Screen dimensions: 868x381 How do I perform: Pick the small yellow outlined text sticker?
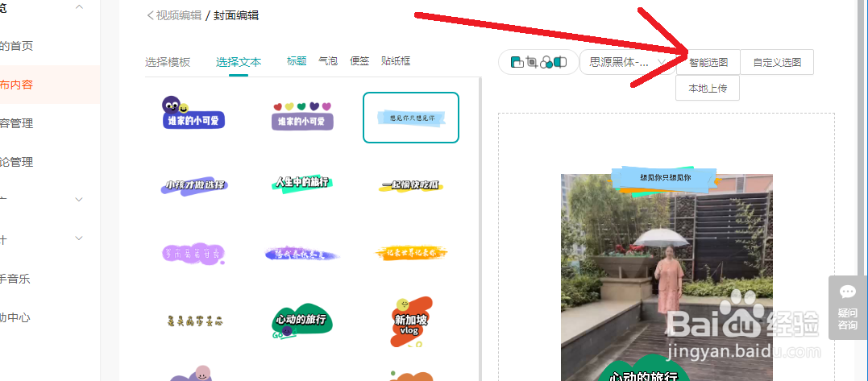[195, 320]
